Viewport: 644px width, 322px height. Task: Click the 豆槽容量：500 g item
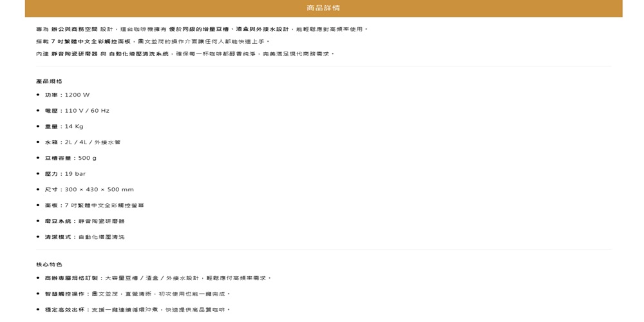[70, 158]
